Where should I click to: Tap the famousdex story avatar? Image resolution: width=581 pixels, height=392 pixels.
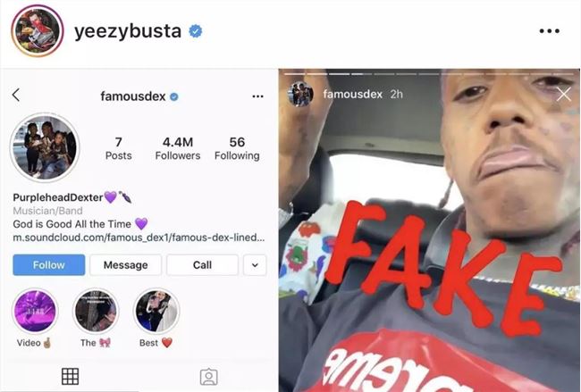click(x=300, y=94)
